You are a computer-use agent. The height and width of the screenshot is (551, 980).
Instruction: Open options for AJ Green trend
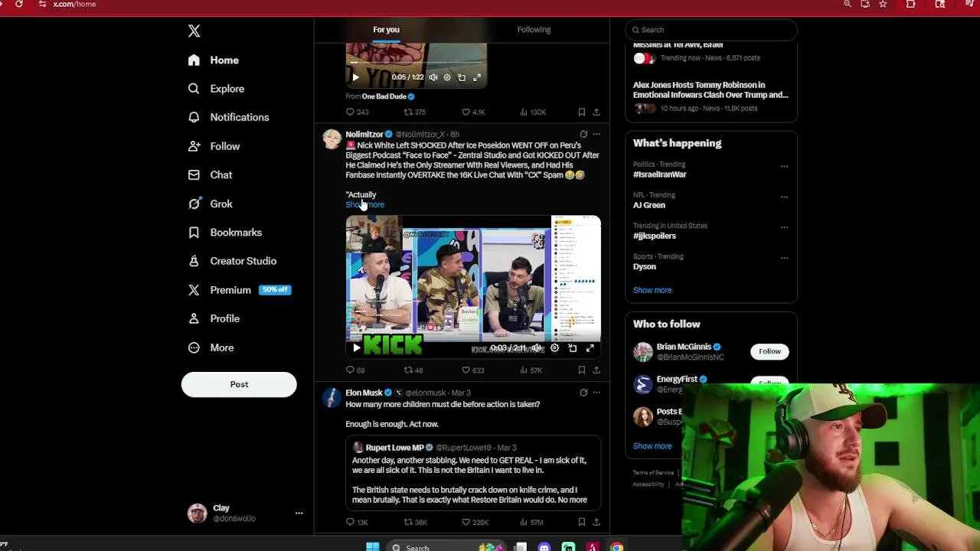[784, 197]
